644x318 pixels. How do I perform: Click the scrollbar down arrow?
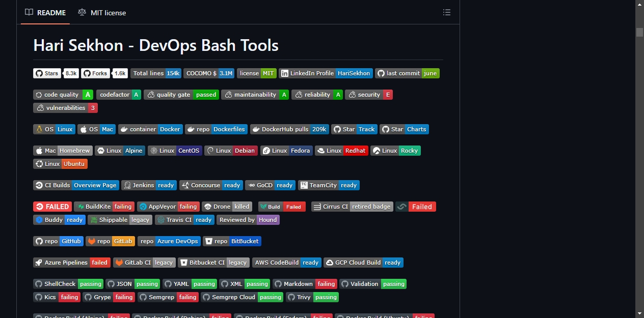639,313
